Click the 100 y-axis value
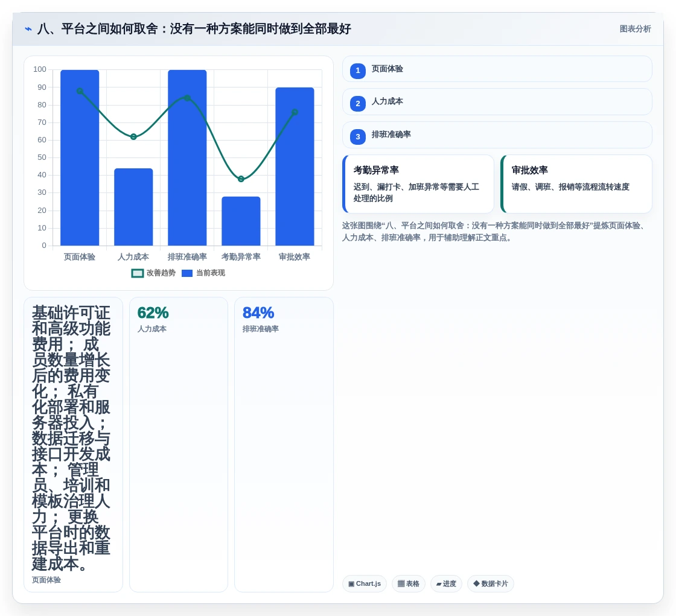The height and width of the screenshot is (616, 676). tap(40, 69)
